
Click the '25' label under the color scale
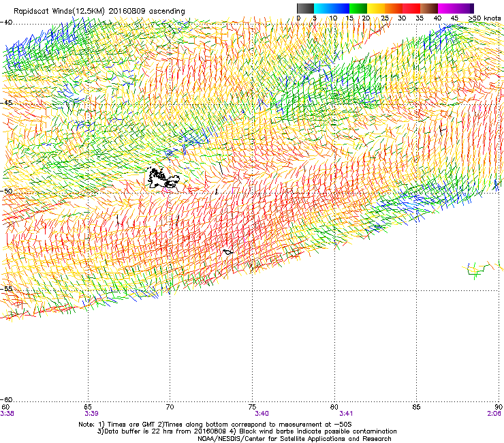coord(385,18)
